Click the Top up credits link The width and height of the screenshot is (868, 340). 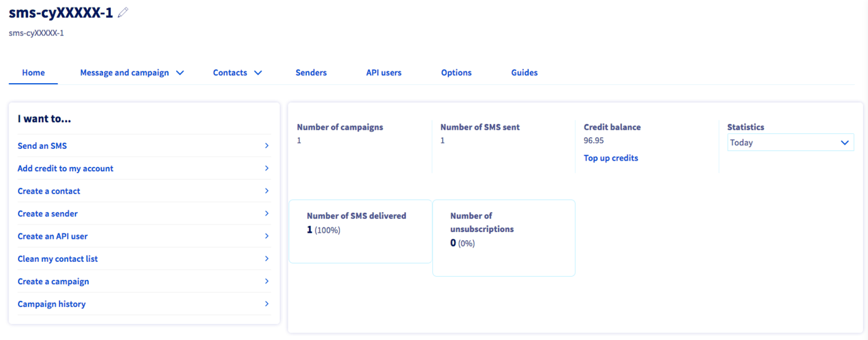tap(611, 158)
